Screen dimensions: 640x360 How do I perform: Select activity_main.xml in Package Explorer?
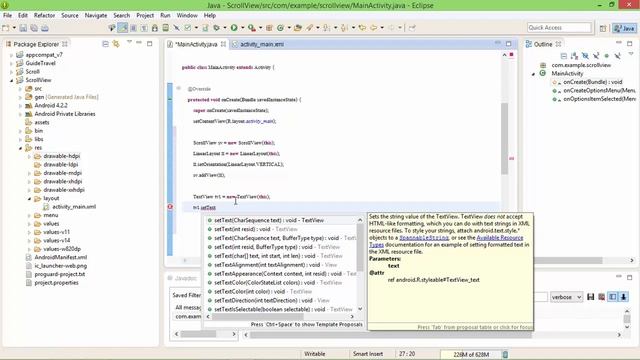pos(74,207)
